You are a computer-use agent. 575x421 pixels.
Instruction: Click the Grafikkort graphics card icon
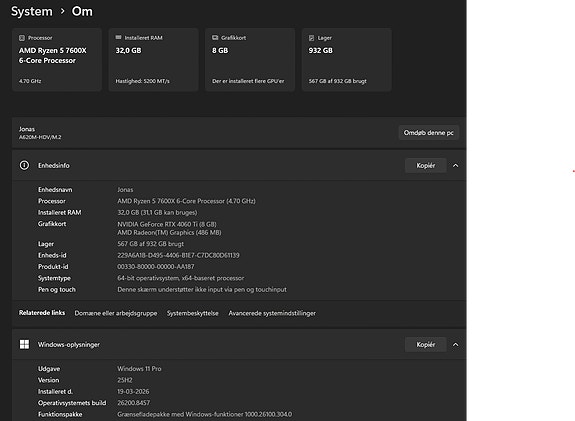click(215, 37)
